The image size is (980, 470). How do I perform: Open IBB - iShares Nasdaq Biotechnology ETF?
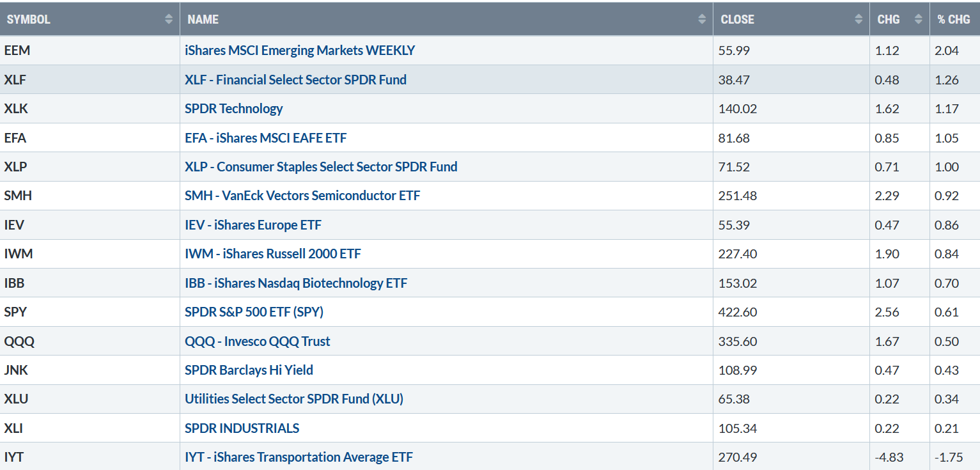(x=296, y=283)
